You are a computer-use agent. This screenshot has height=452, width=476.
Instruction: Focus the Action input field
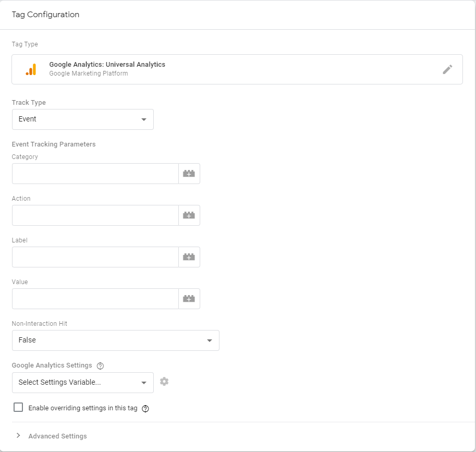[x=95, y=215]
